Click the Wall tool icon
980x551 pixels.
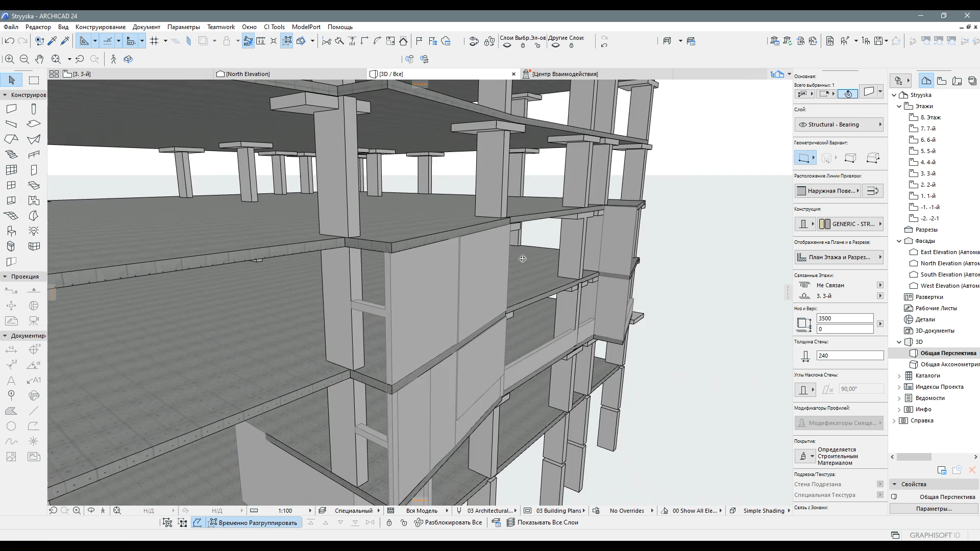(x=11, y=109)
